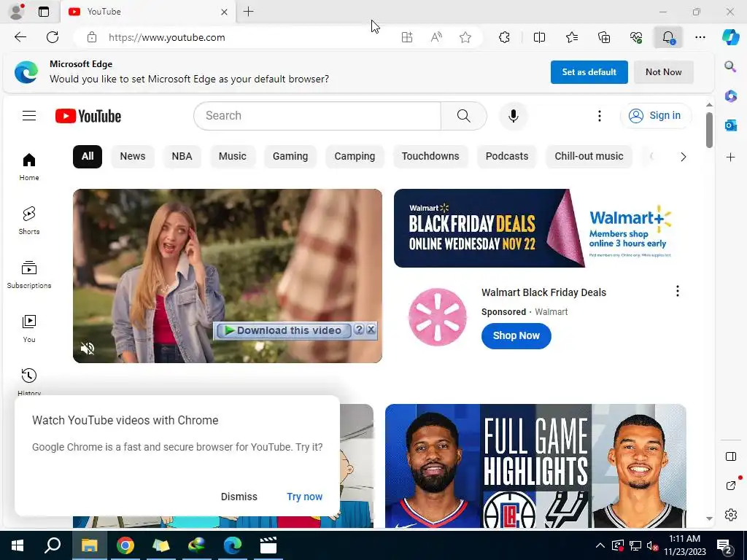Go back with the browser back arrow
Screen dimensions: 747x560
click(20, 37)
